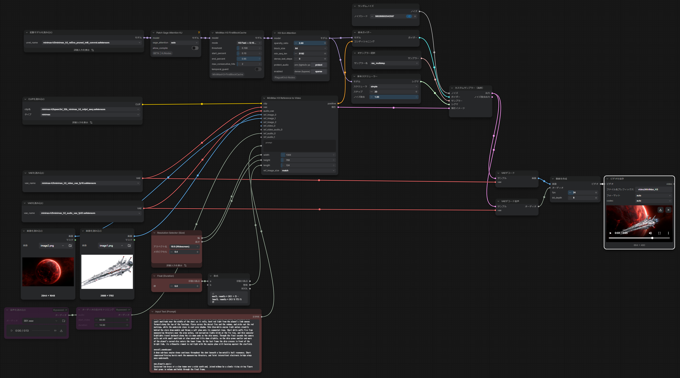Click sparsity_ratio value field
680x378 pixels.
point(310,43)
